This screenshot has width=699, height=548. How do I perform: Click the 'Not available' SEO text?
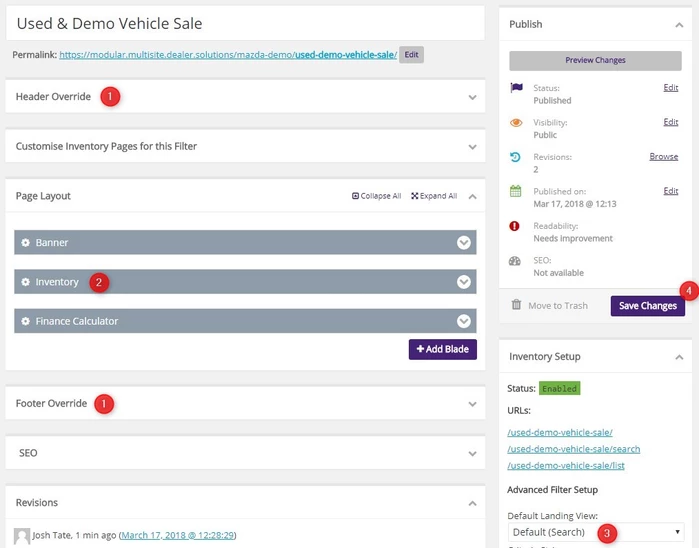tap(559, 273)
